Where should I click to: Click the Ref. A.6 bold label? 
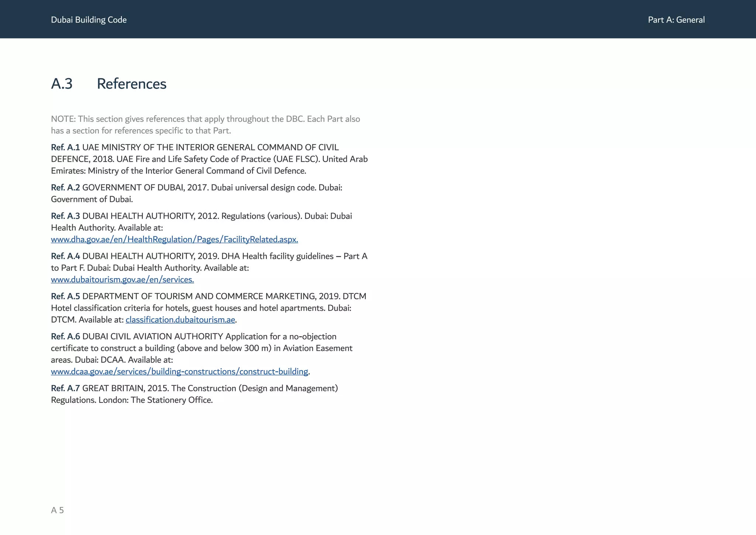pyautogui.click(x=65, y=337)
